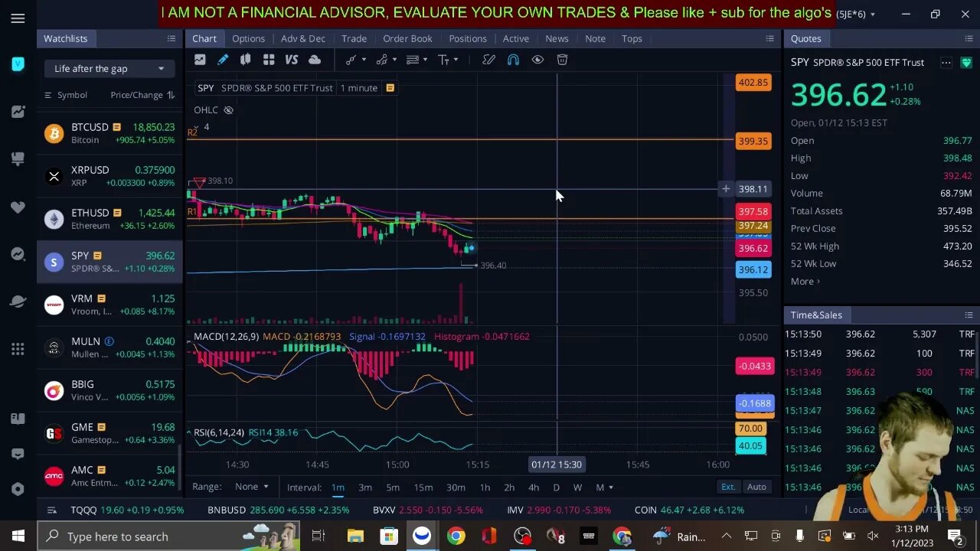This screenshot has height=551, width=980.
Task: Click the yellow note icon beside 1 minute
Action: 390,88
